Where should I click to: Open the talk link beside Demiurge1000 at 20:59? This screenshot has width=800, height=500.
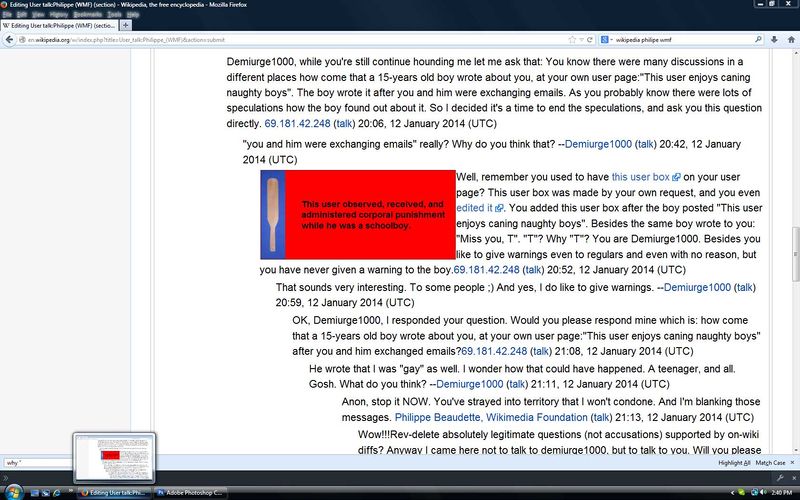coord(744,287)
